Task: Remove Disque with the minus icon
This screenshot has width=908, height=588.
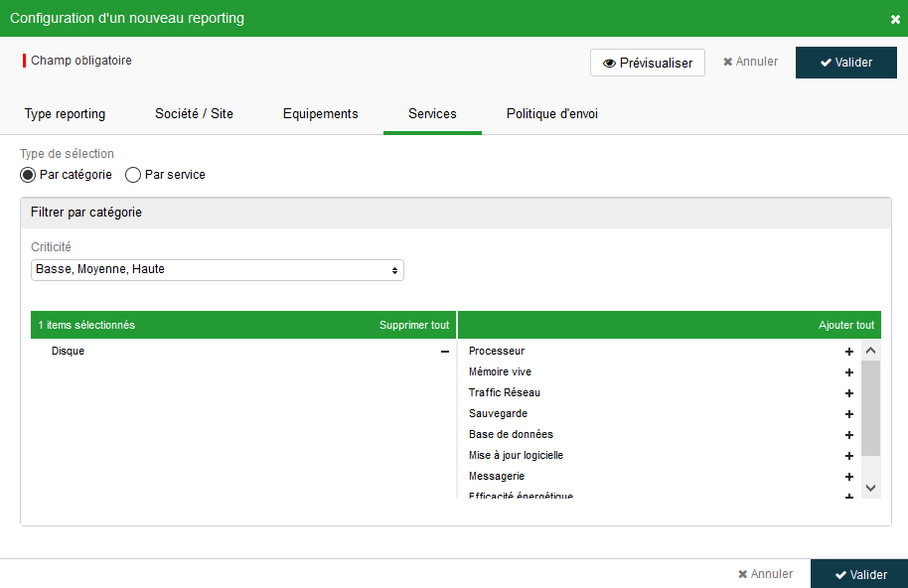Action: [445, 352]
